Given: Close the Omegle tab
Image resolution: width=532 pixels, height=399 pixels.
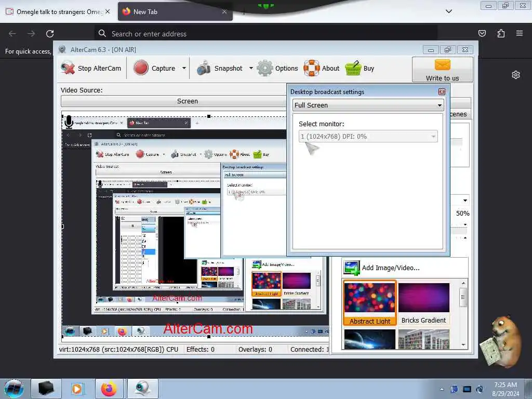Looking at the screenshot, I should point(108,11).
